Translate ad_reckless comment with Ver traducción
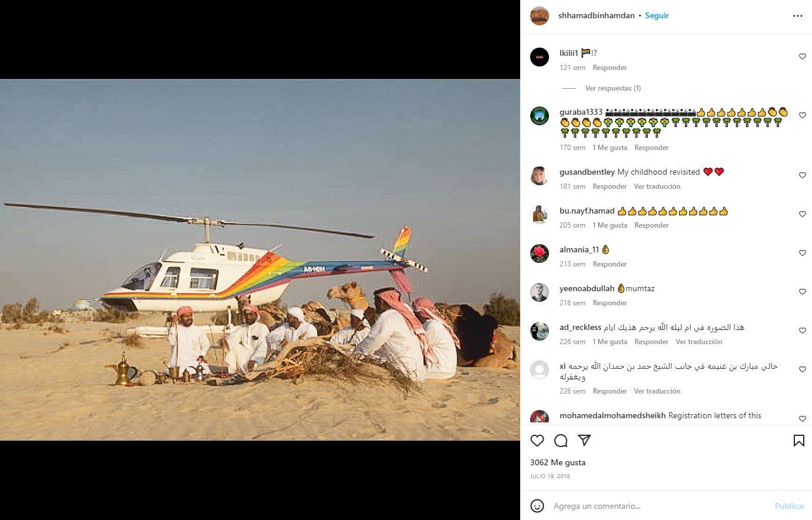Viewport: 812px width, 520px height. 698,342
